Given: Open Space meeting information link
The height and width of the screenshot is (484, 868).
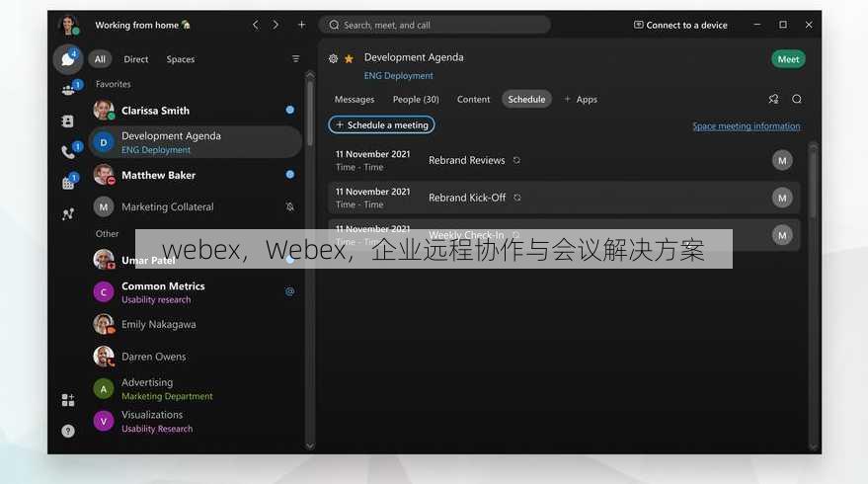Looking at the screenshot, I should pos(747,126).
